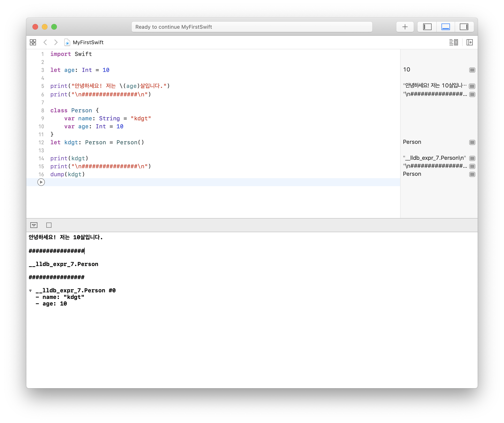Add a new editor pane
The image size is (504, 423).
[x=469, y=43]
